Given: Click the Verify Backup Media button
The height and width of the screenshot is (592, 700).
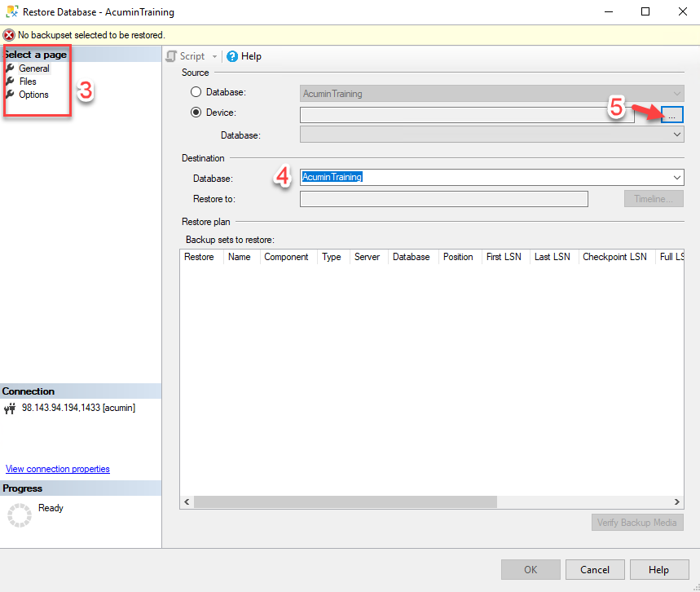Looking at the screenshot, I should coord(637,523).
